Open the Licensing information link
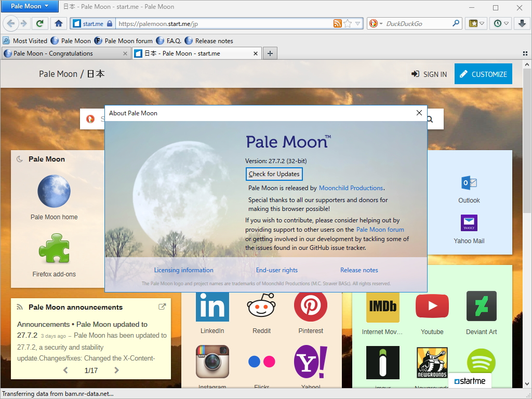 (183, 270)
